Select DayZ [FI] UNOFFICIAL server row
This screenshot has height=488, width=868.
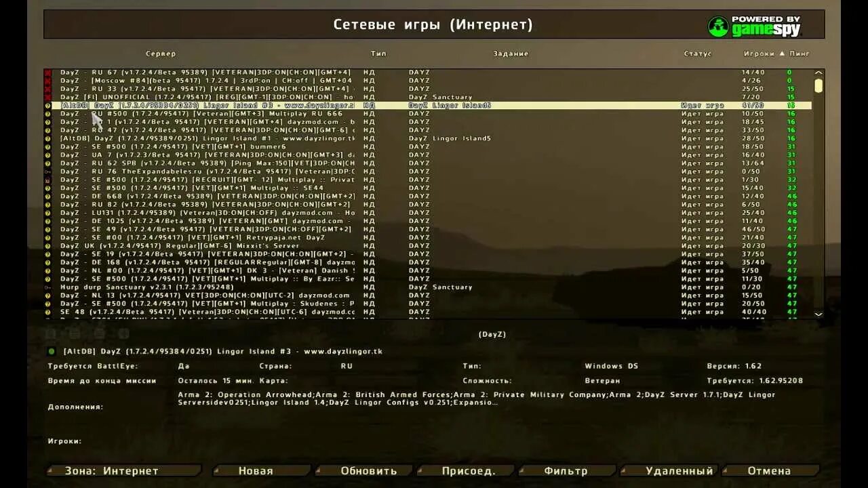tap(431, 97)
